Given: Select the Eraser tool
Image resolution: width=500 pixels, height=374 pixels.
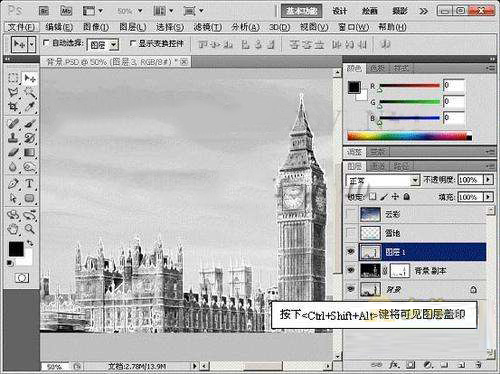Looking at the screenshot, I should pyautogui.click(x=13, y=152).
